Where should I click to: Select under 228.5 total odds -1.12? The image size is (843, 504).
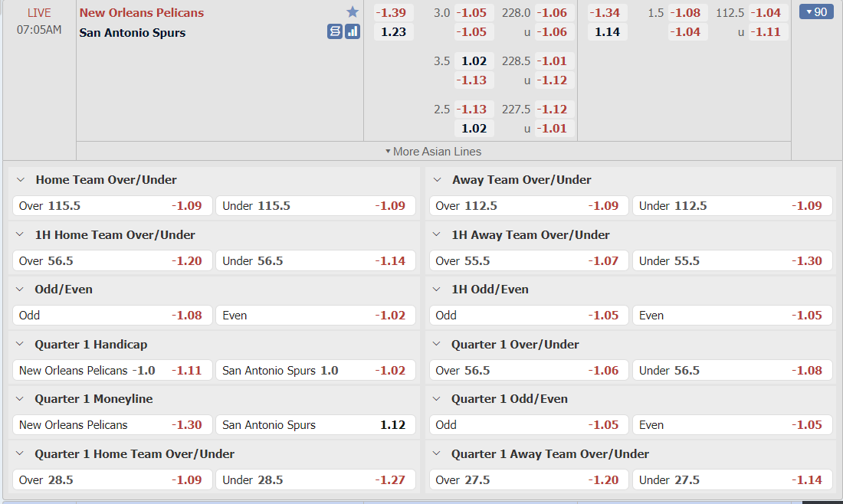tap(554, 80)
